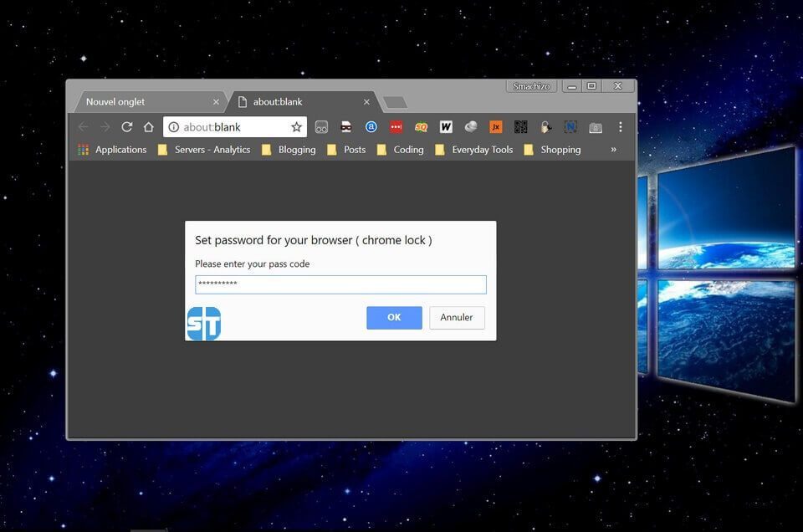Open the QR code extension icon
This screenshot has width=803, height=532.
(521, 127)
